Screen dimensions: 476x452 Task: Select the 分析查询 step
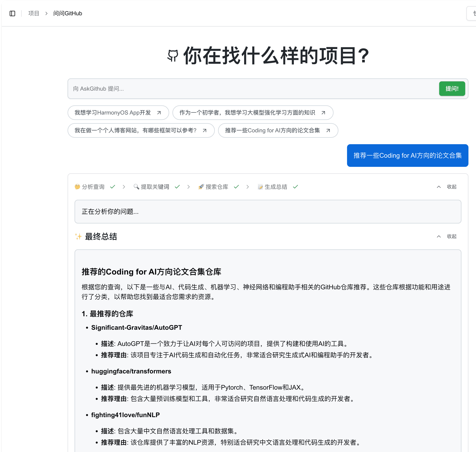[x=93, y=187]
